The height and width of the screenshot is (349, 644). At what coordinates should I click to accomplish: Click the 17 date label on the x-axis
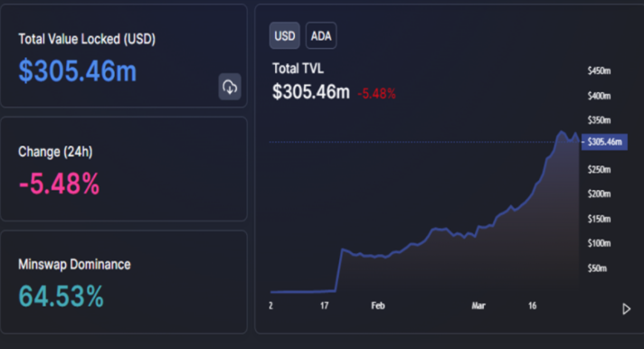pyautogui.click(x=325, y=306)
